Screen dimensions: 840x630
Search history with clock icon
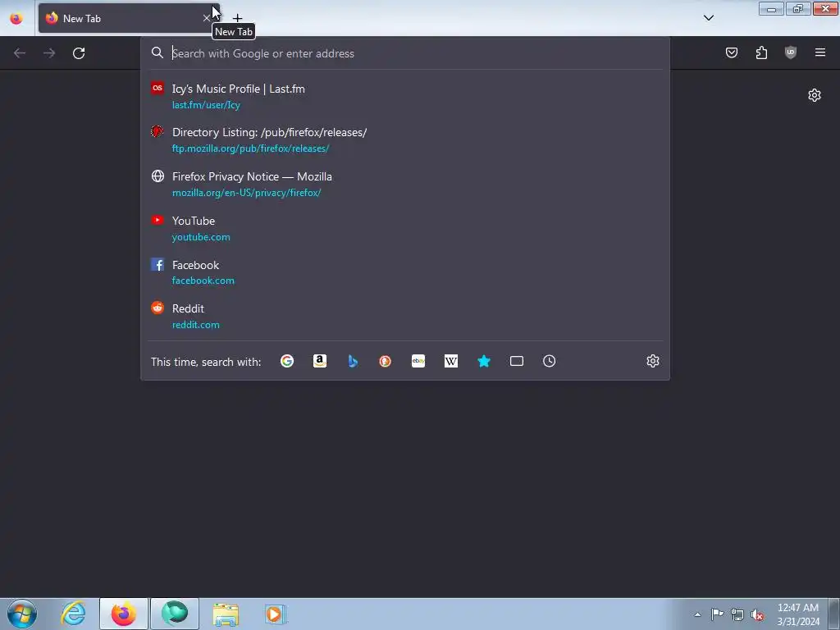click(x=549, y=361)
